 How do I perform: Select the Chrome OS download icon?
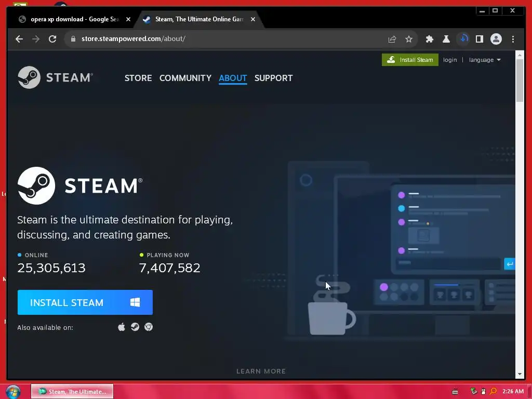point(149,327)
